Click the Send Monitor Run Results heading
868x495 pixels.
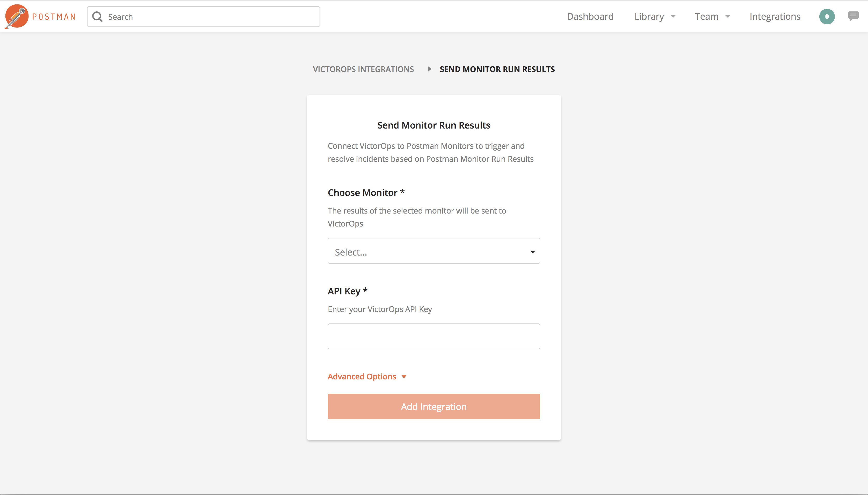point(434,125)
